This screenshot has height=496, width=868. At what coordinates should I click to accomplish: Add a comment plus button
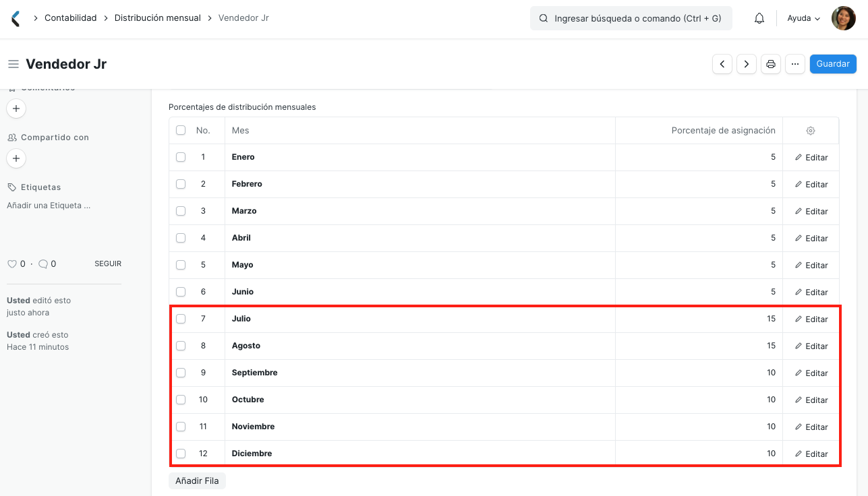16,108
